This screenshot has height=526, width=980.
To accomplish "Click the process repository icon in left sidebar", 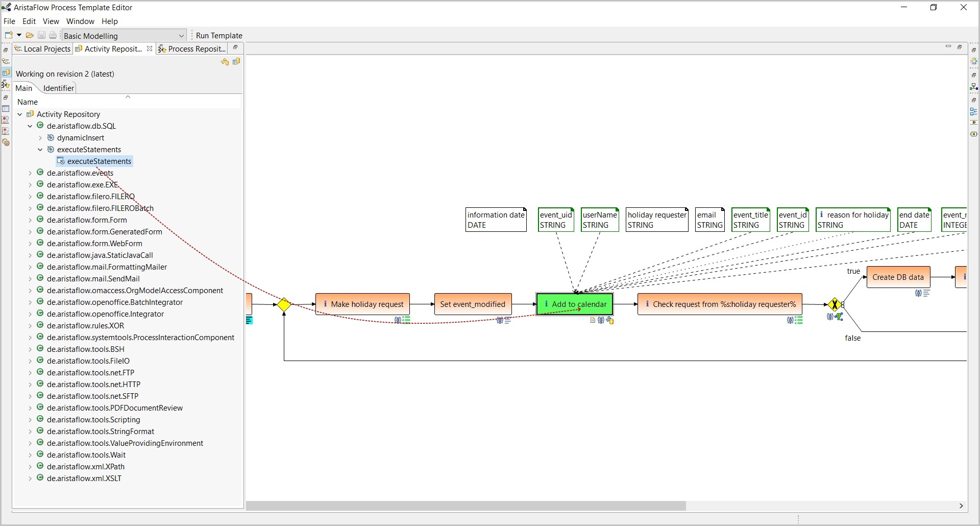I will click(6, 84).
